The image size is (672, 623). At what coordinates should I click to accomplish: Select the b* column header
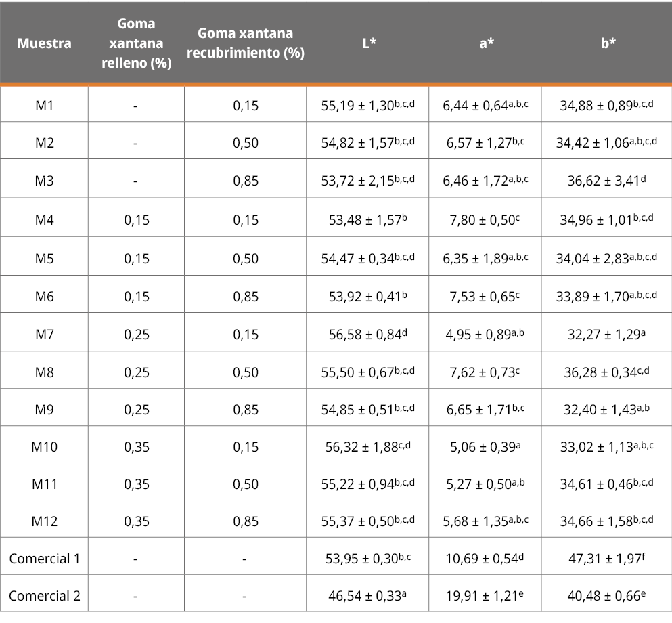coord(608,43)
